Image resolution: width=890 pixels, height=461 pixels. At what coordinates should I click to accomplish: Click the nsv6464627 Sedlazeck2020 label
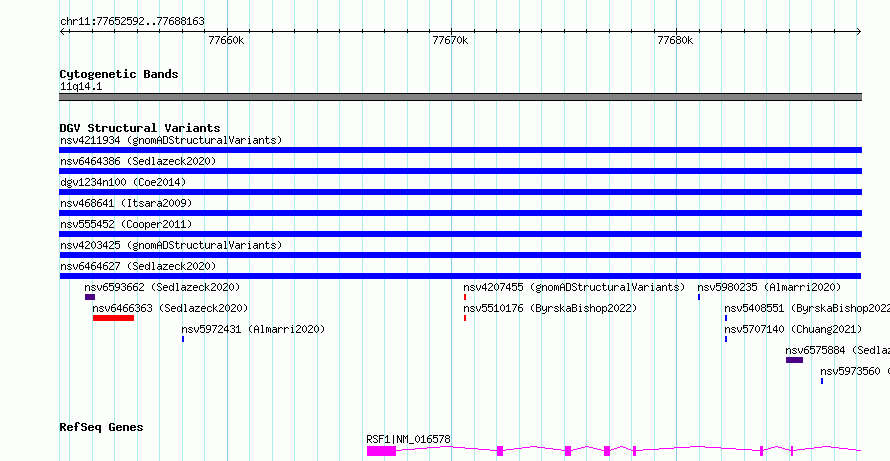[x=138, y=266]
